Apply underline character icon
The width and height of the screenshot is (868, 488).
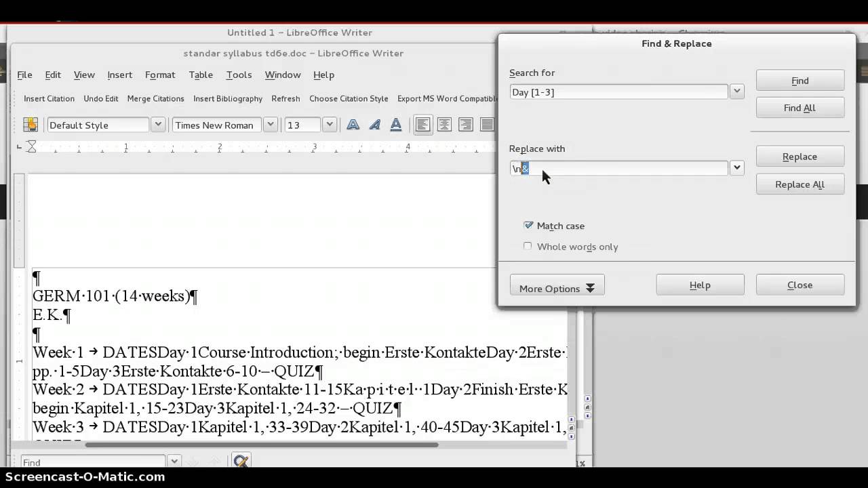tap(396, 125)
